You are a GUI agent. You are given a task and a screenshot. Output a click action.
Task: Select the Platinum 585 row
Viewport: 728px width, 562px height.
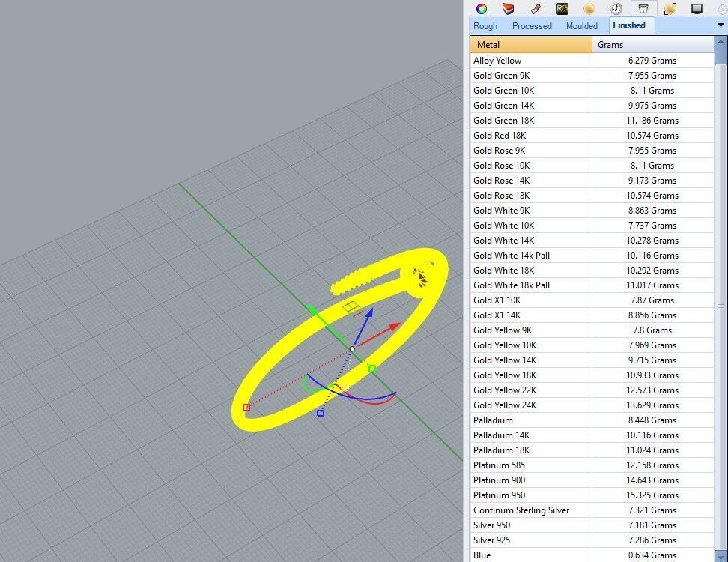592,465
